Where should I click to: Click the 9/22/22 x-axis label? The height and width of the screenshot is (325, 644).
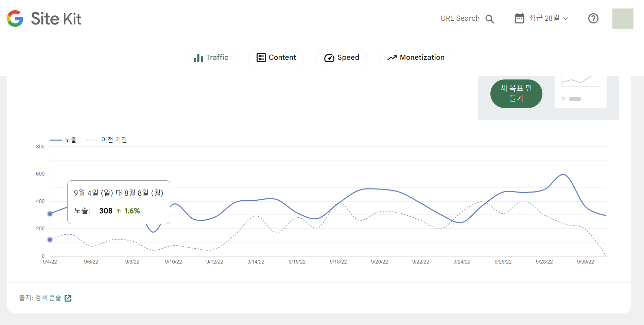[420, 262]
